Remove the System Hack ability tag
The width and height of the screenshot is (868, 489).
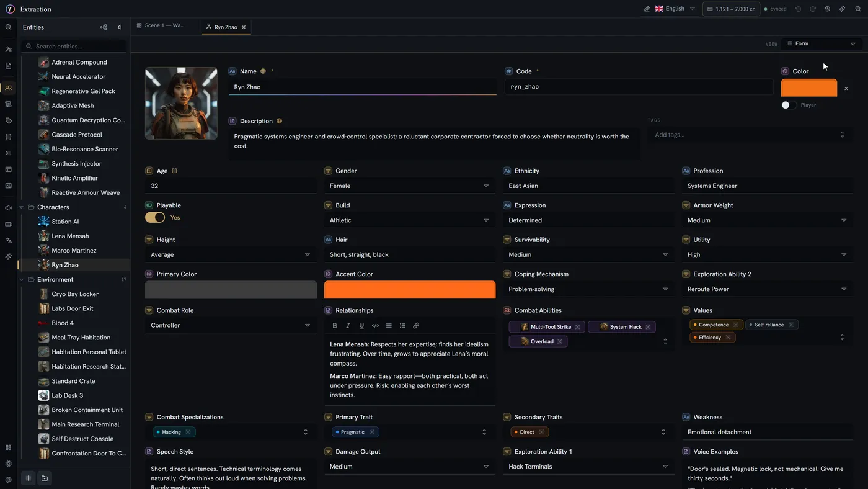tap(648, 327)
